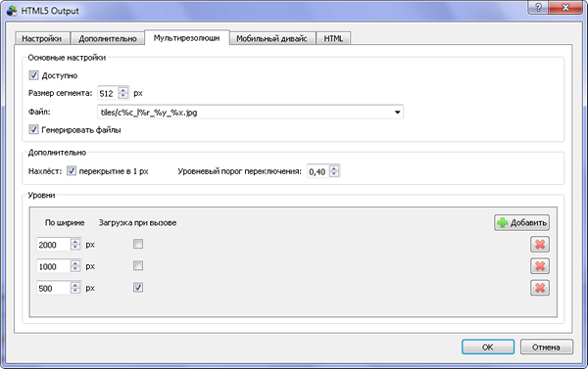Click the file pattern text tiles/c%c_l%r_%y_%x.jpg
The height and width of the screenshot is (369, 588).
tap(149, 113)
